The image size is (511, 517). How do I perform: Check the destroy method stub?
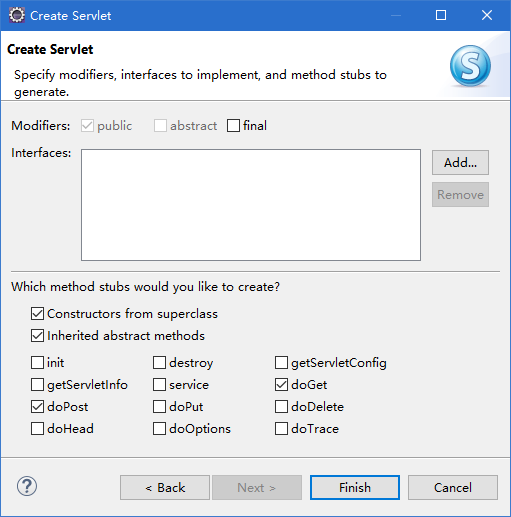click(159, 363)
